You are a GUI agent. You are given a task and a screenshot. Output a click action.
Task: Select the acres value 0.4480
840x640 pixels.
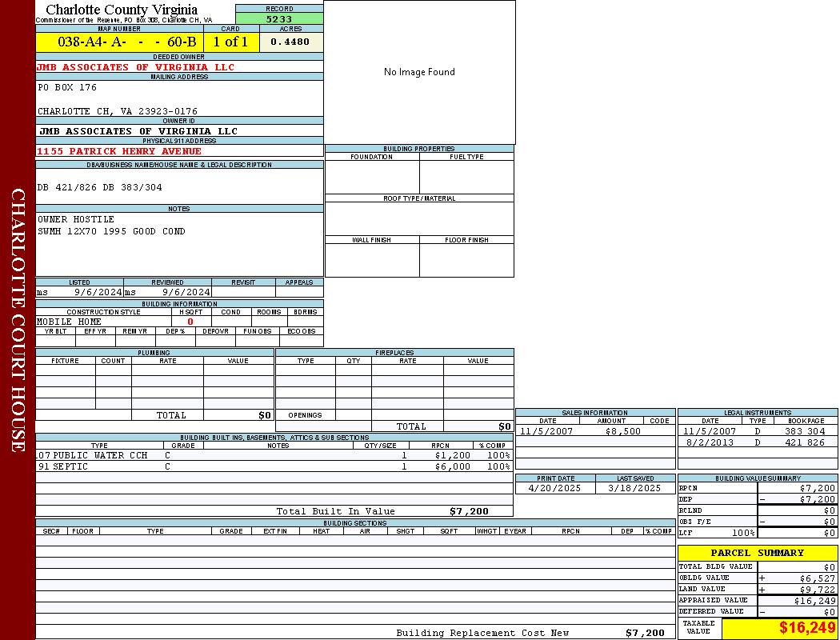(x=290, y=42)
